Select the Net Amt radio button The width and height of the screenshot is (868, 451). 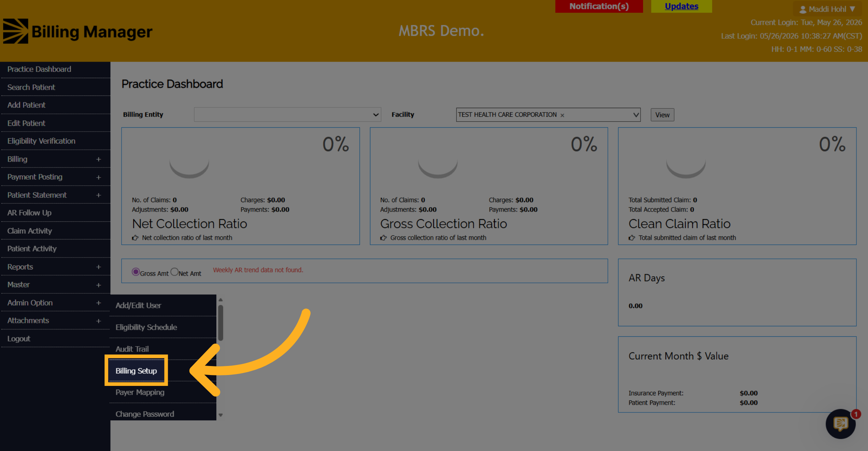pos(174,272)
